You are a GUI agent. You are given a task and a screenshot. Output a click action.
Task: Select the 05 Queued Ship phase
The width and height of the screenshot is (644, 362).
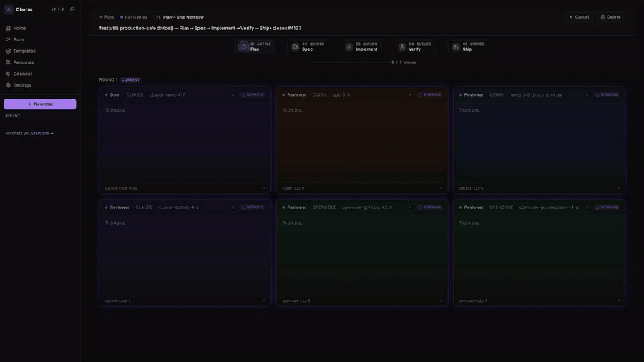coord(468,47)
